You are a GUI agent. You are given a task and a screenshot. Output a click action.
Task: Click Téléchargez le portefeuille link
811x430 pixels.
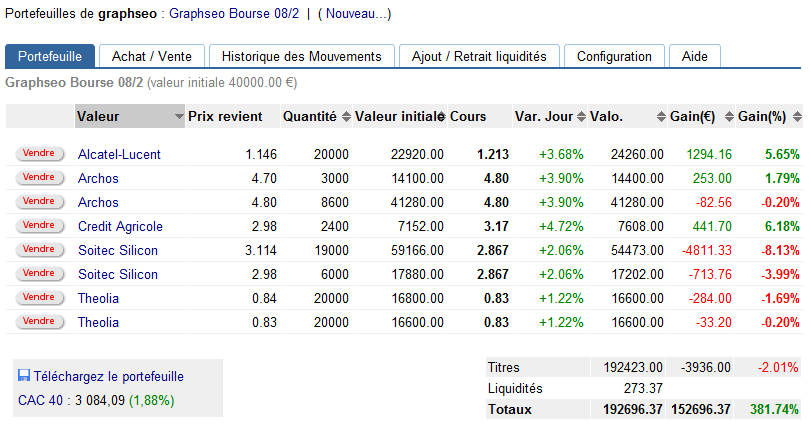108,377
